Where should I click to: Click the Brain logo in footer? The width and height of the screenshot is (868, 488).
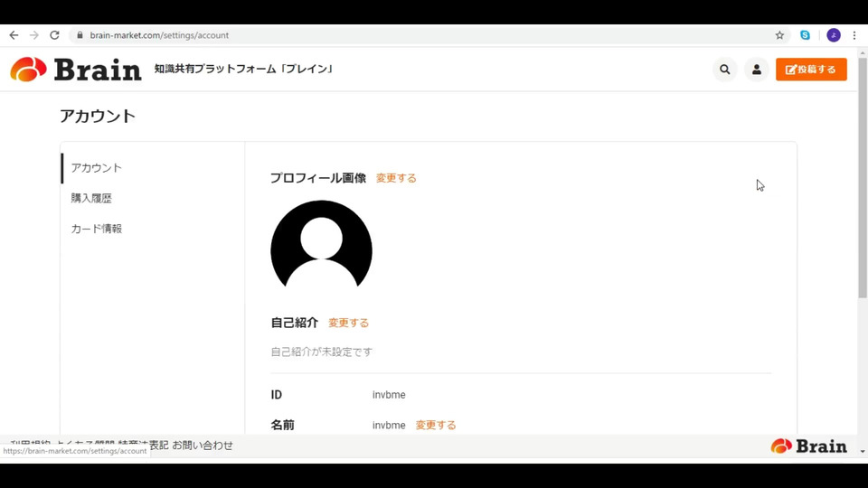point(808,446)
